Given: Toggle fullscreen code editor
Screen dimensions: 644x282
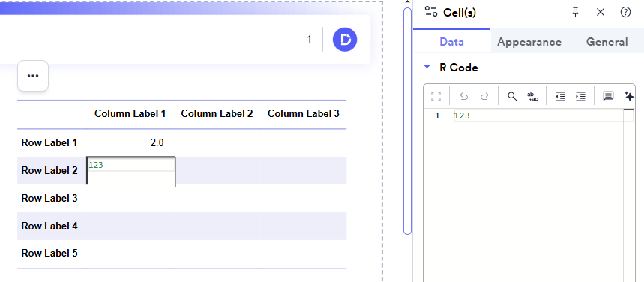Looking at the screenshot, I should click(x=436, y=96).
